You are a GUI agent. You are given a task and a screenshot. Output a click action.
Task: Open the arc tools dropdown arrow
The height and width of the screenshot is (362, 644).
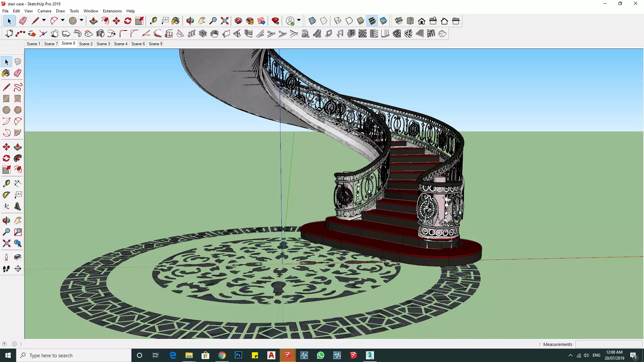[62, 20]
